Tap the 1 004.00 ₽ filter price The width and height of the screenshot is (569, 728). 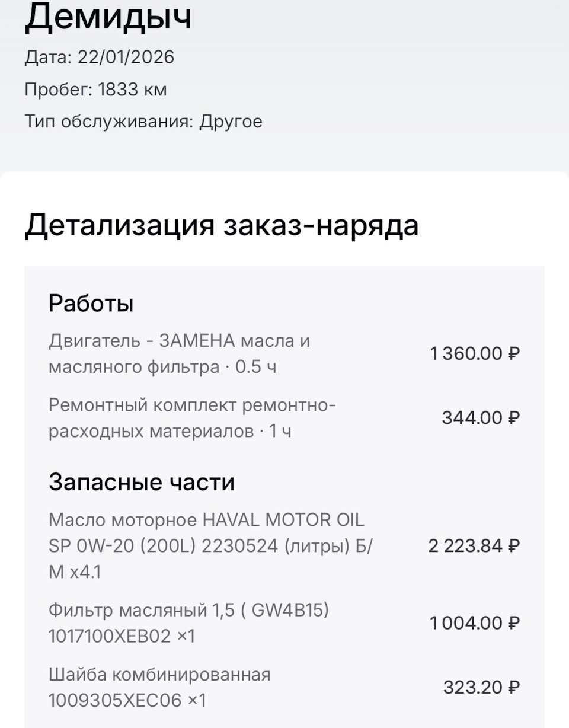point(475,623)
